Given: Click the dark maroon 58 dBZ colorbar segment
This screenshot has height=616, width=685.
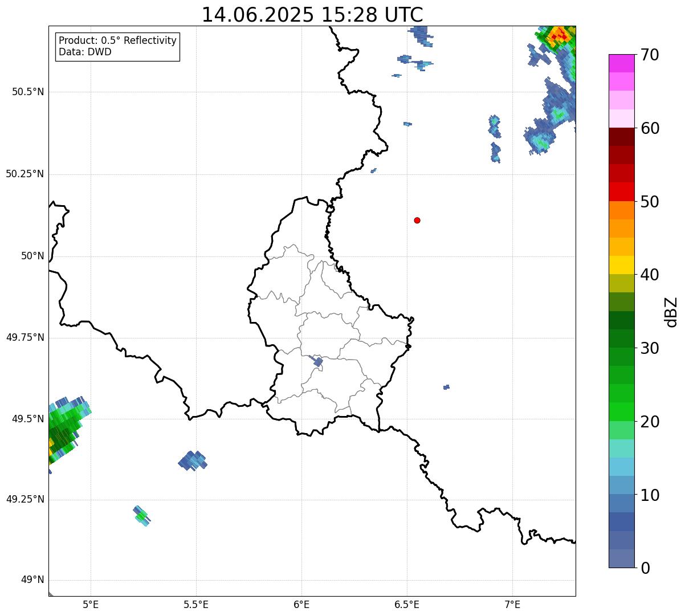Looking at the screenshot, I should point(621,137).
